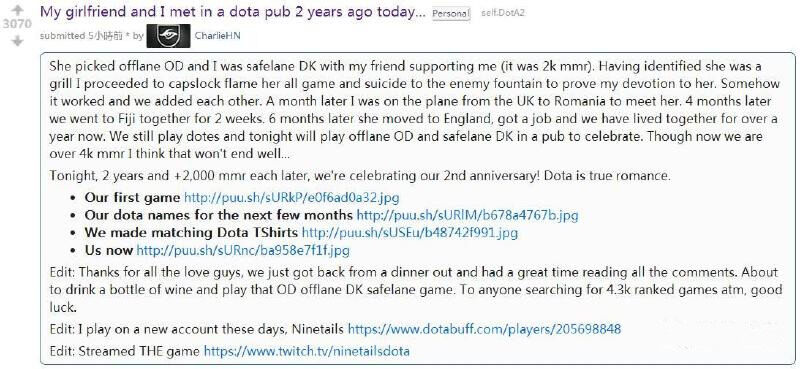Click the 'Dota is true romance' line
800x369 pixels.
click(x=360, y=176)
